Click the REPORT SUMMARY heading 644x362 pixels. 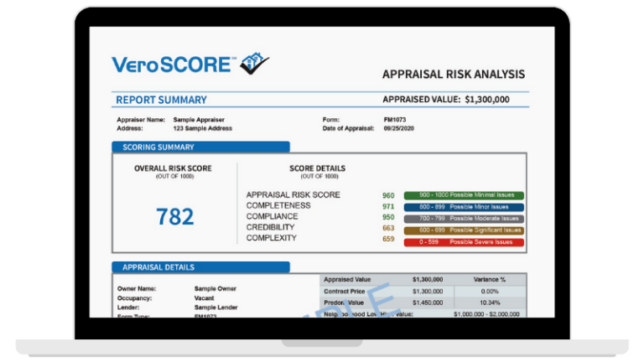click(161, 100)
